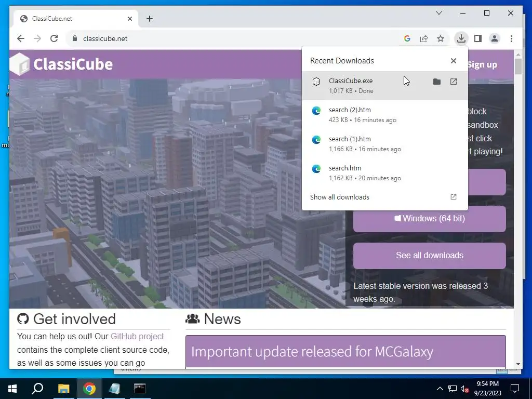The image size is (532, 399).
Task: Share this page using the share icon
Action: [x=424, y=38]
